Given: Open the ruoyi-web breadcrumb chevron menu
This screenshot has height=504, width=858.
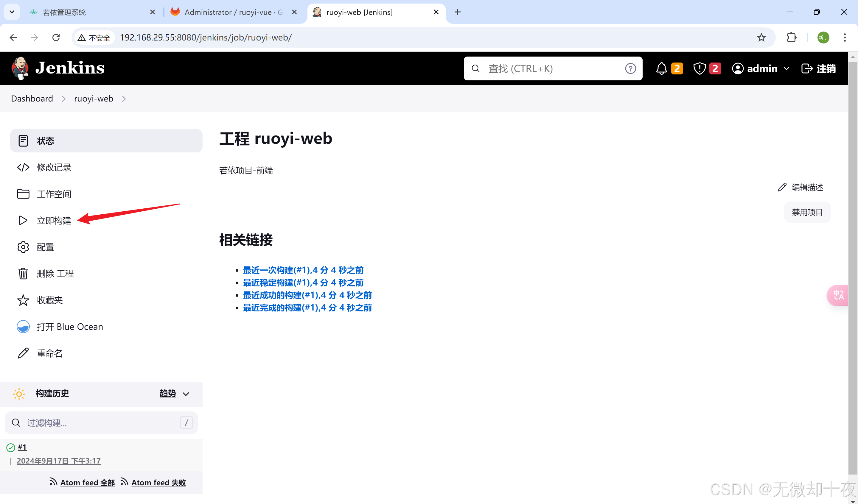Looking at the screenshot, I should [x=124, y=99].
